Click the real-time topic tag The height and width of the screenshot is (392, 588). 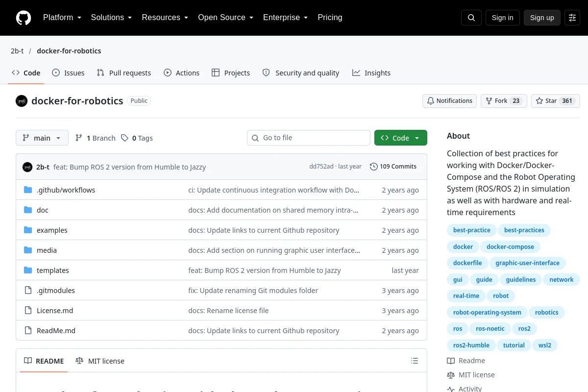(x=466, y=296)
